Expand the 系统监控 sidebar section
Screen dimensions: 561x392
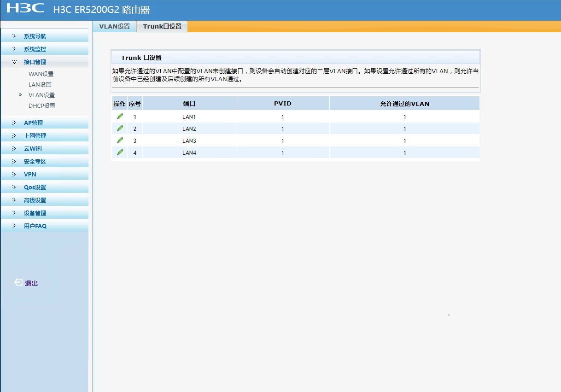pyautogui.click(x=35, y=49)
